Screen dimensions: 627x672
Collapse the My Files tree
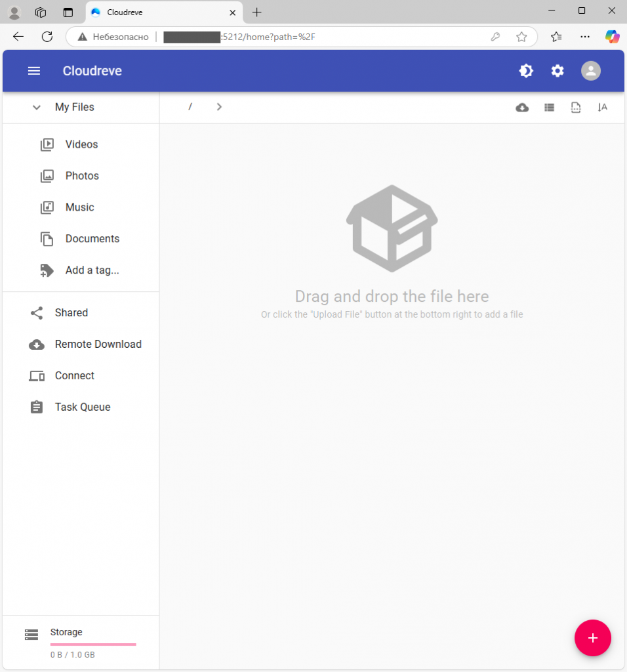tap(37, 107)
